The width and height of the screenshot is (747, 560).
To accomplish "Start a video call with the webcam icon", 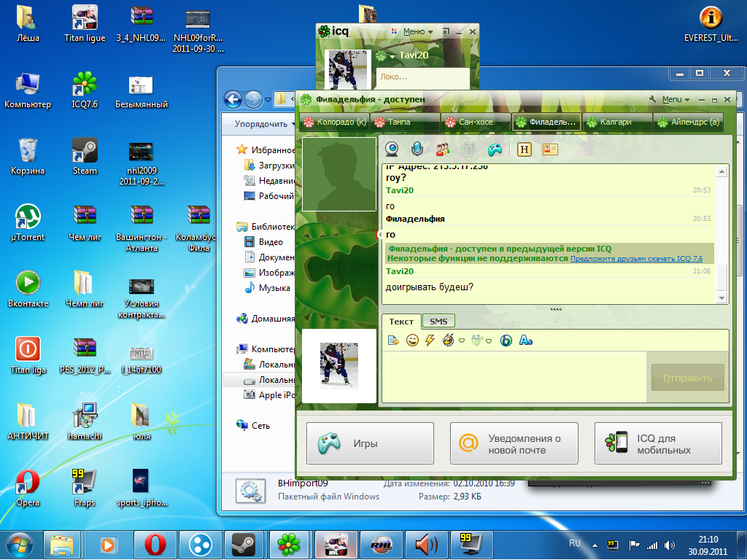I will (x=392, y=149).
